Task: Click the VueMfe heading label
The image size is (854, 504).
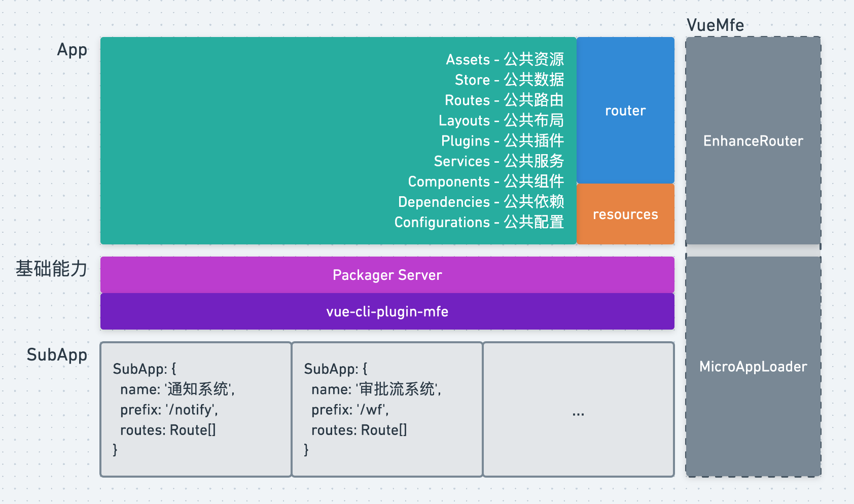Action: 715,25
